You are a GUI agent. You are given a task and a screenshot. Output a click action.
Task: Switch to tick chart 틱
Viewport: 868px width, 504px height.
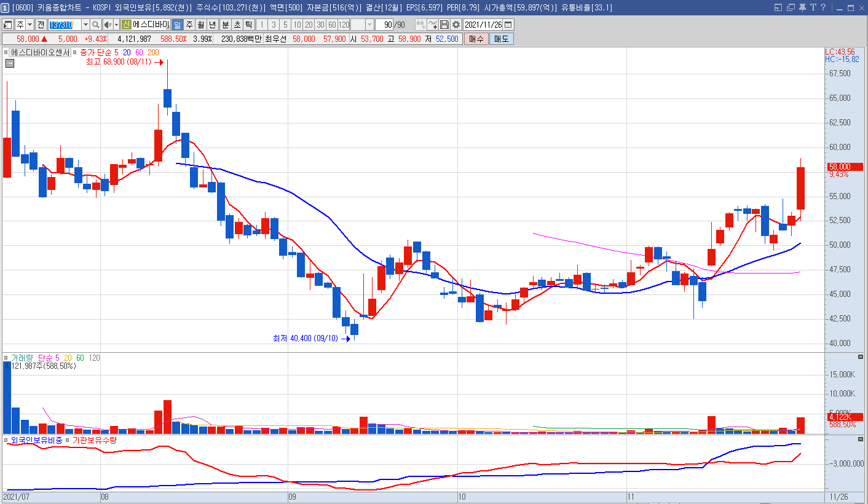[248, 25]
